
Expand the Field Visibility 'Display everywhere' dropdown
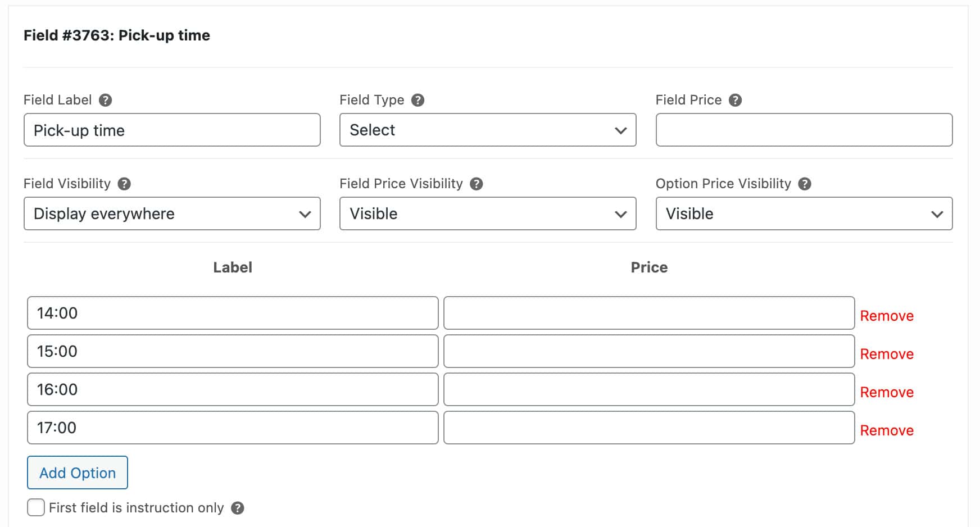coord(171,213)
